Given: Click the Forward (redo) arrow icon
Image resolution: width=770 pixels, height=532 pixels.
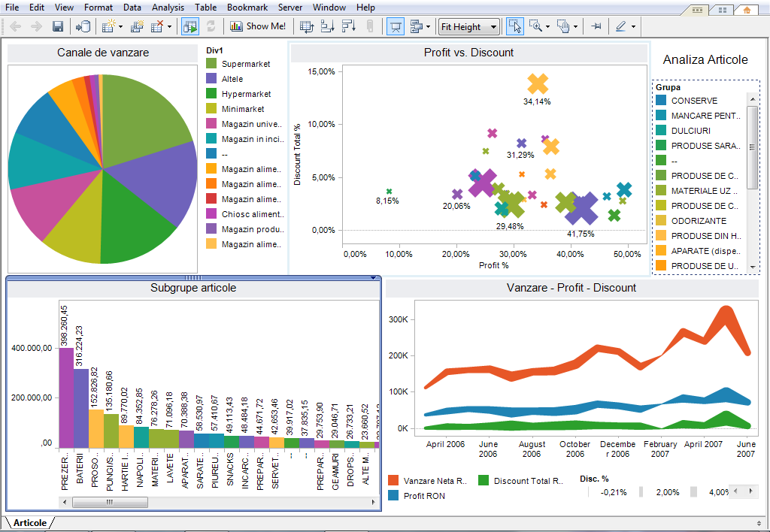Looking at the screenshot, I should click(36, 26).
